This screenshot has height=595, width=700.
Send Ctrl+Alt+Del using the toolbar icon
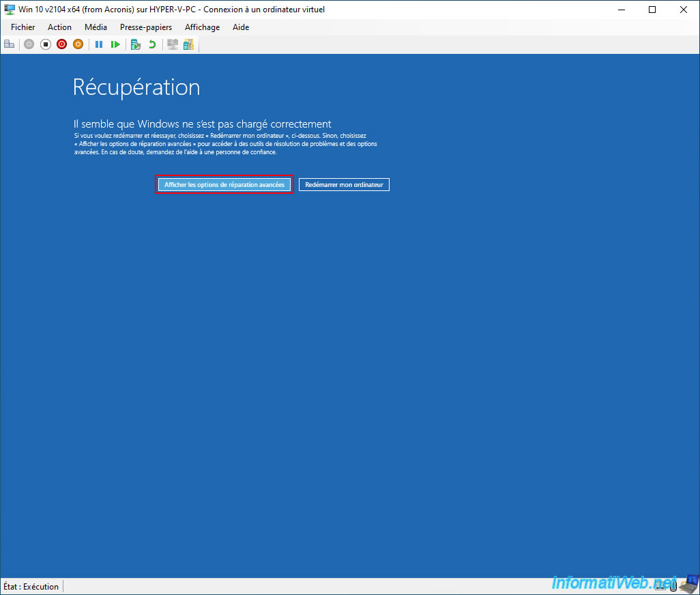tap(10, 44)
